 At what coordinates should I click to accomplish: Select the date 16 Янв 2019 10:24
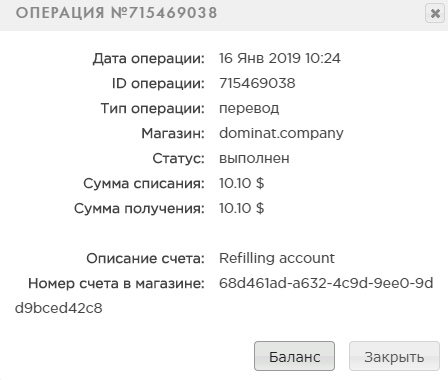[x=280, y=58]
